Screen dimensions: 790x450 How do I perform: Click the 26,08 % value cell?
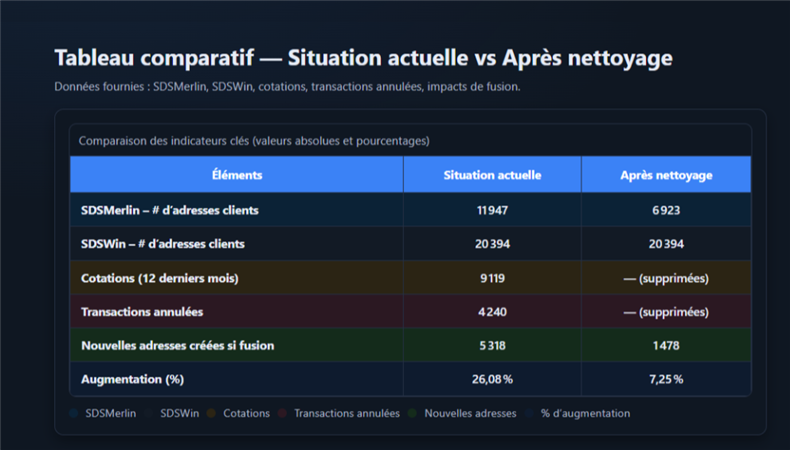tap(492, 380)
